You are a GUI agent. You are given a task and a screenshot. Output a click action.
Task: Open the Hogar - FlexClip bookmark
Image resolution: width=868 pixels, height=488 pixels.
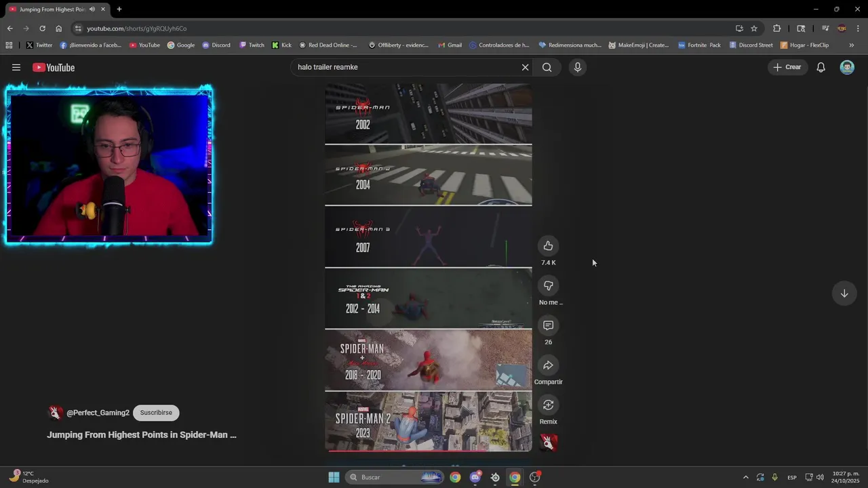(804, 45)
